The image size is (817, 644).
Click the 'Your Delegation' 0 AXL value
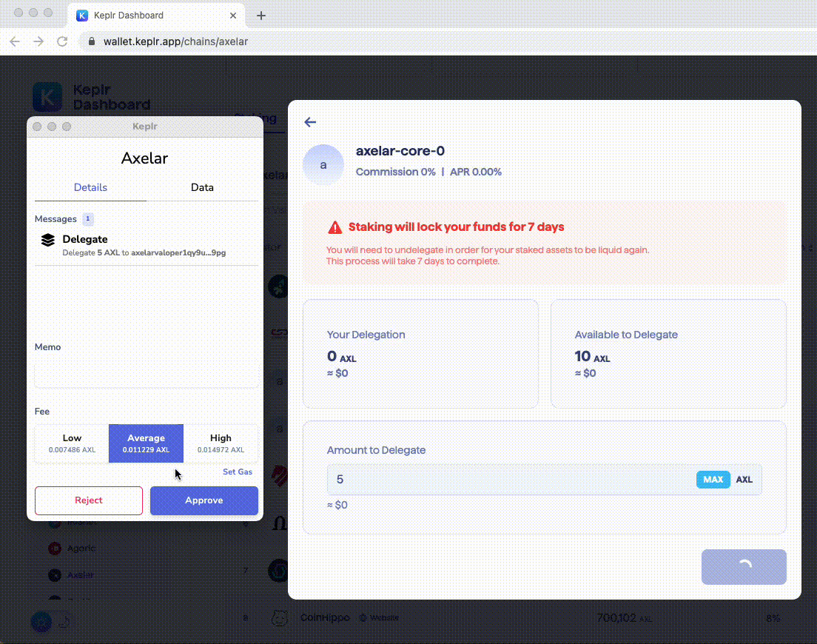[x=341, y=357]
